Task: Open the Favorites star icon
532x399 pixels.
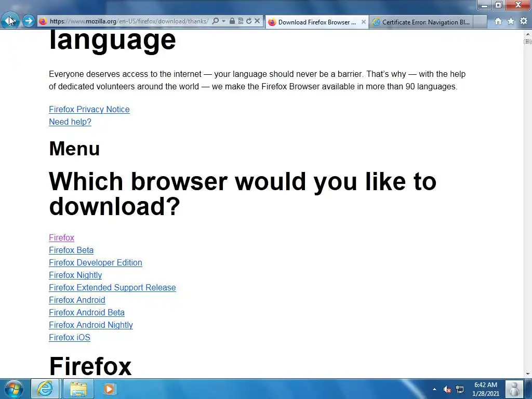Action: click(x=511, y=21)
